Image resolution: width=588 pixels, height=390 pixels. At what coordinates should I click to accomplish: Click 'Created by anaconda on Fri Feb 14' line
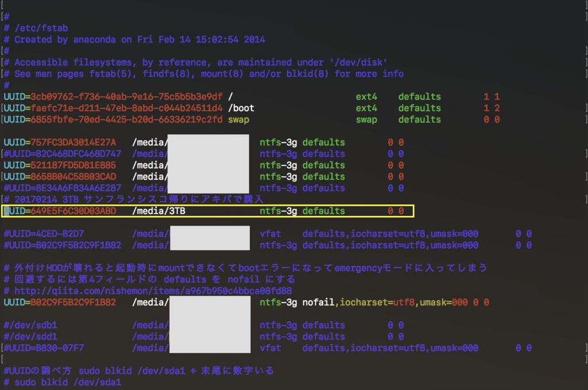(x=134, y=40)
